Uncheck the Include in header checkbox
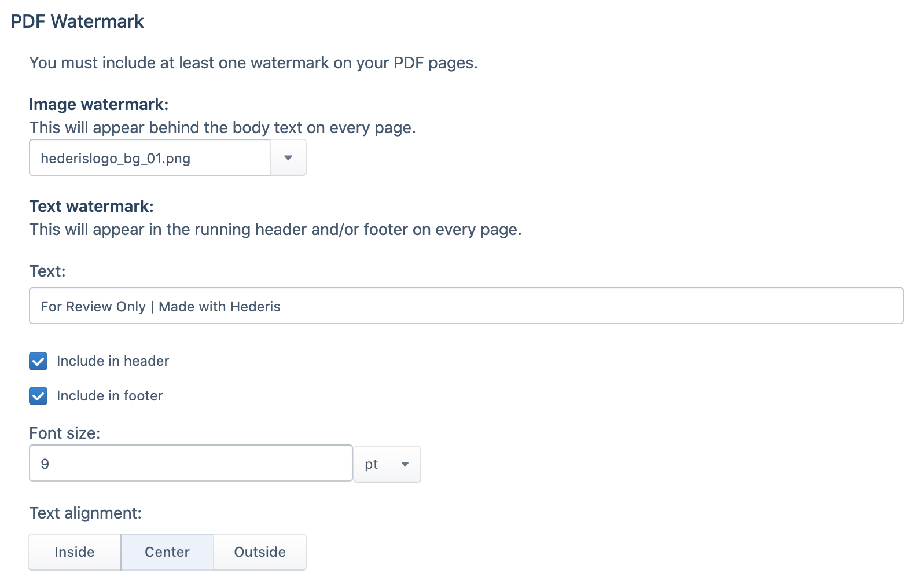The width and height of the screenshot is (919, 588). [x=38, y=361]
